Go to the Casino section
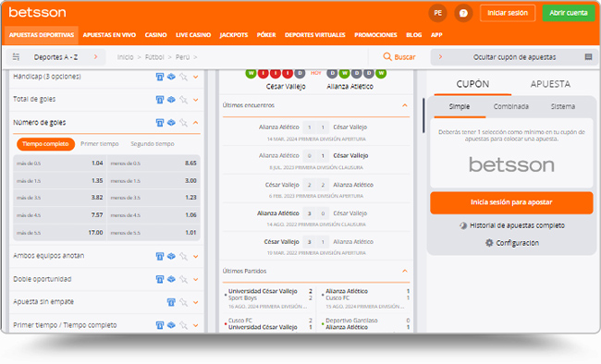This screenshot has height=364, width=601. (155, 35)
